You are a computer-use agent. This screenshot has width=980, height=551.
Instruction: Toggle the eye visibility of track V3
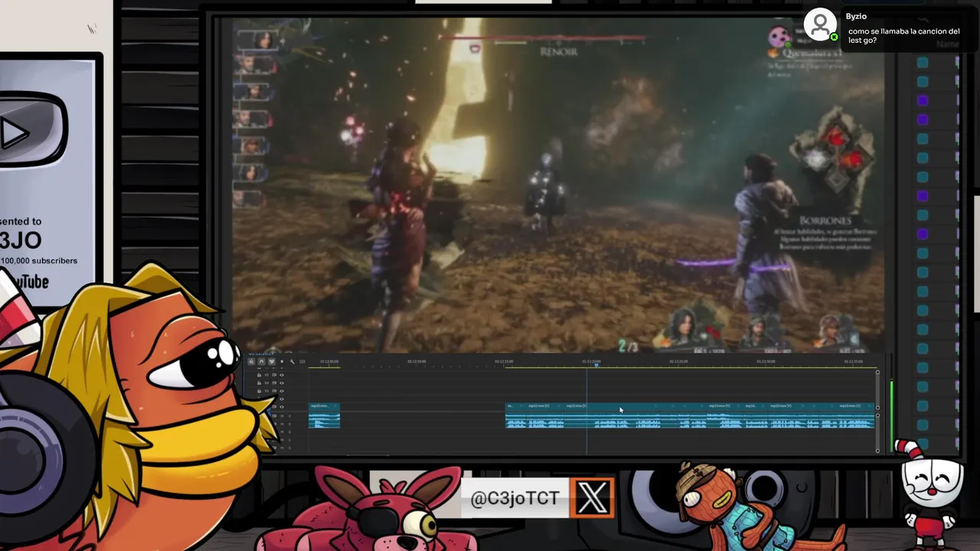click(282, 391)
